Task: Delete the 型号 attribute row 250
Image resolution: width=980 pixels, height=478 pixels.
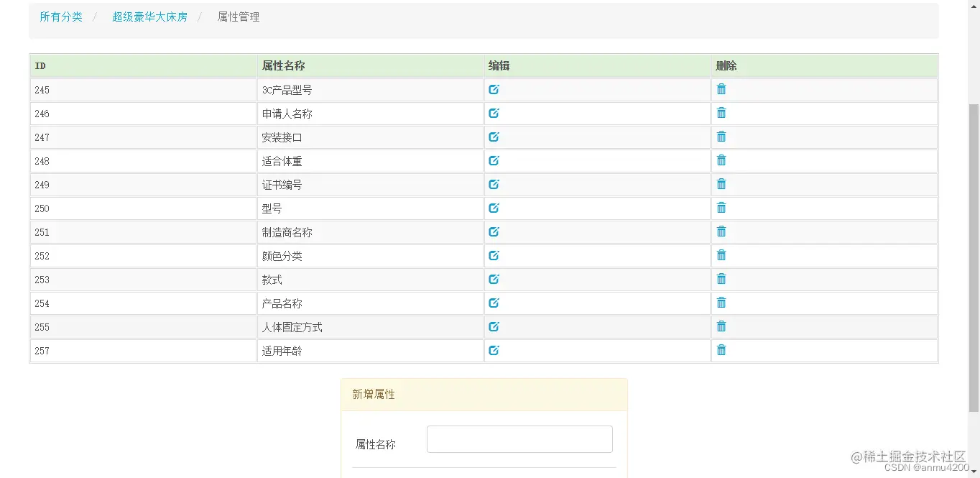Action: (x=721, y=208)
